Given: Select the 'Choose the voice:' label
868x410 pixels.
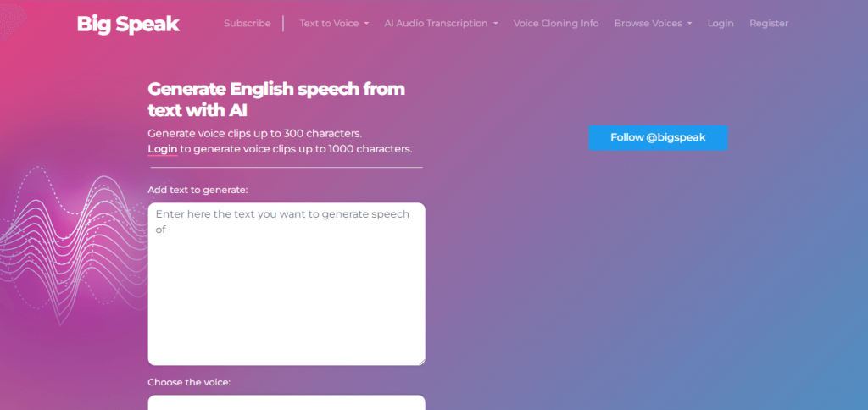Looking at the screenshot, I should (189, 382).
